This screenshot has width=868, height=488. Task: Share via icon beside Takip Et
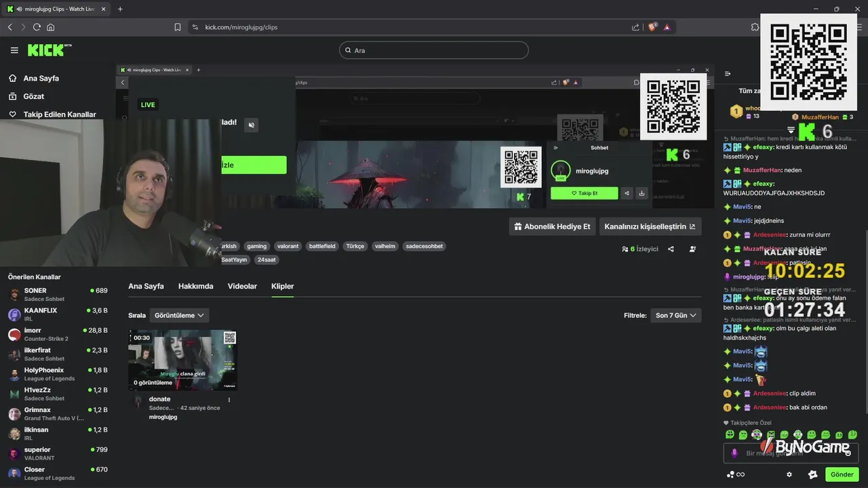point(627,193)
